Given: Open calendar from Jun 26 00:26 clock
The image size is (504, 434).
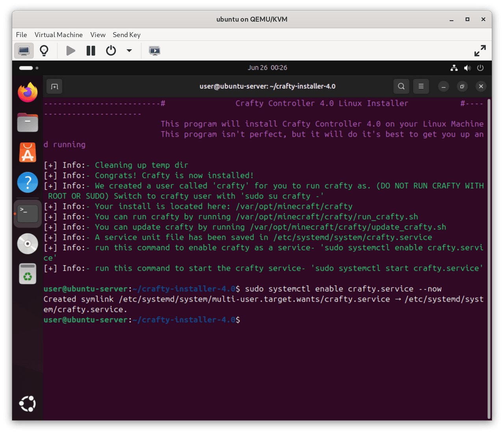Looking at the screenshot, I should coord(267,68).
